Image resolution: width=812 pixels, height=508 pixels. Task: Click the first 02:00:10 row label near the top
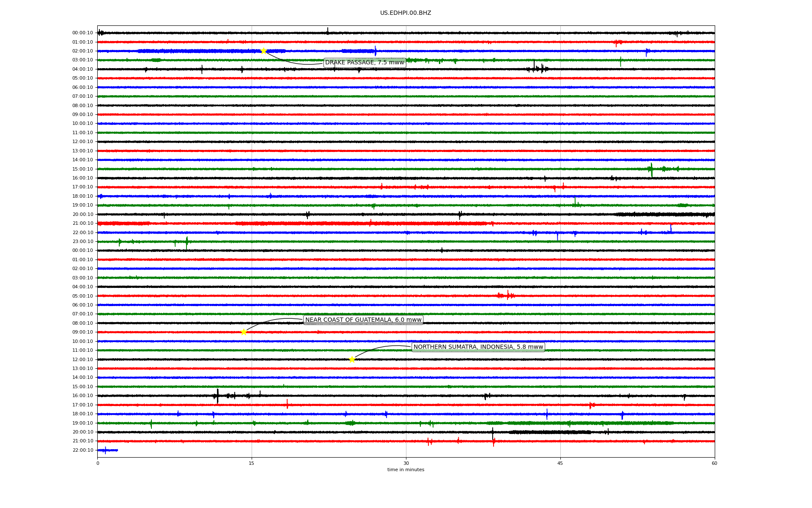(82, 51)
